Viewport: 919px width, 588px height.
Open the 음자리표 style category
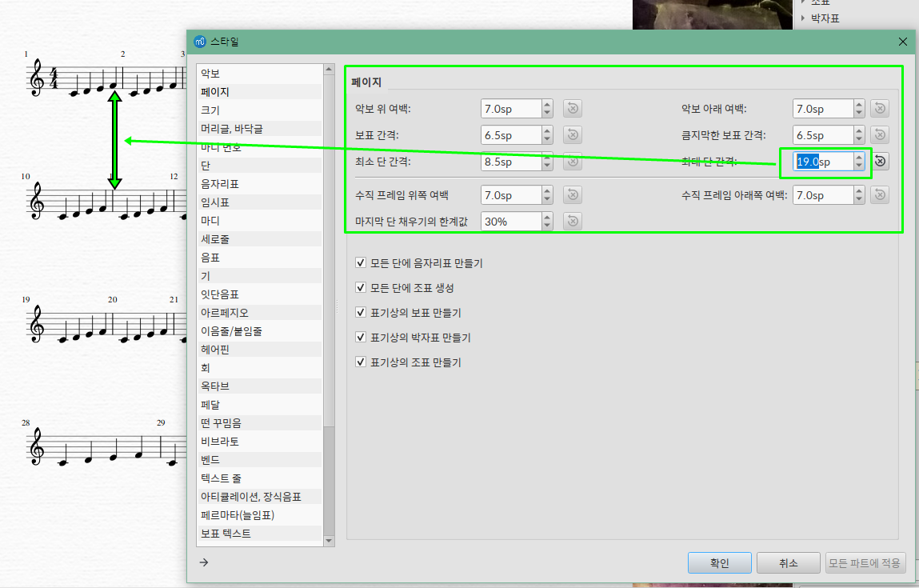(260, 183)
